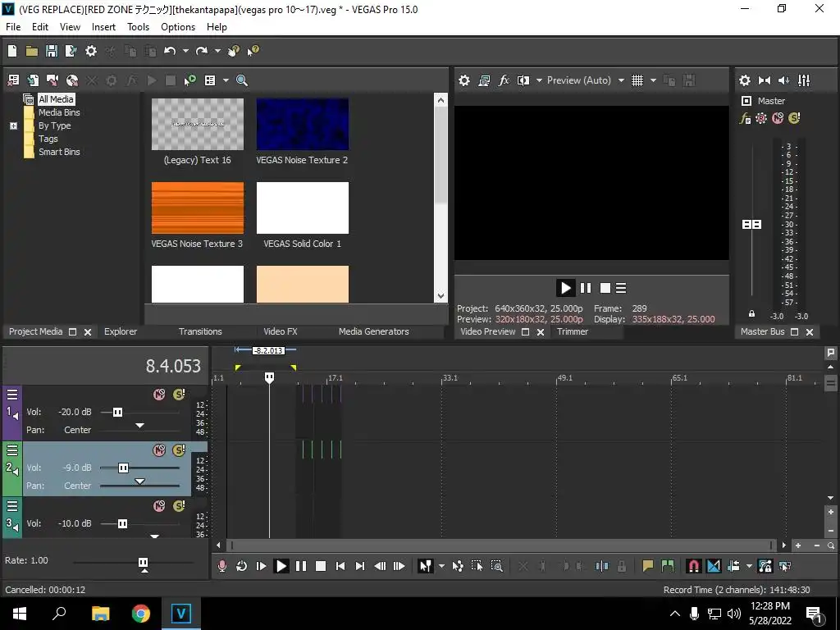This screenshot has height=630, width=840.
Task: Open project Properties gear in main toolbar
Action: [x=91, y=51]
